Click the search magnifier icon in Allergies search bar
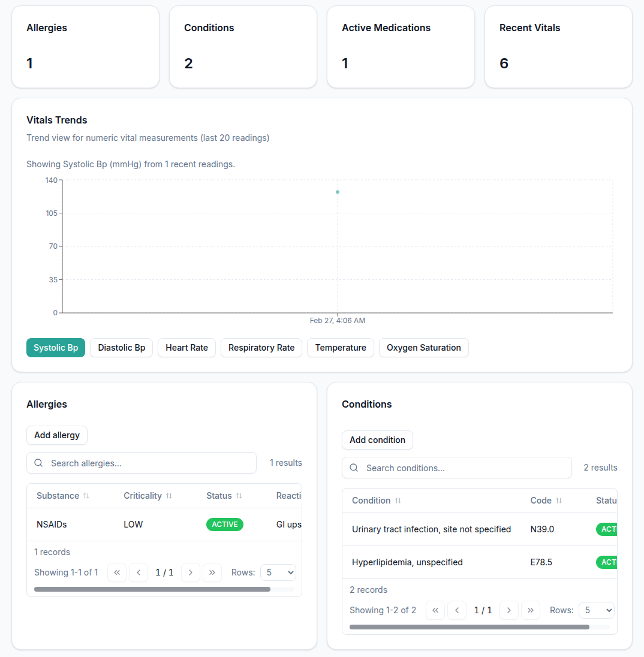 point(38,463)
